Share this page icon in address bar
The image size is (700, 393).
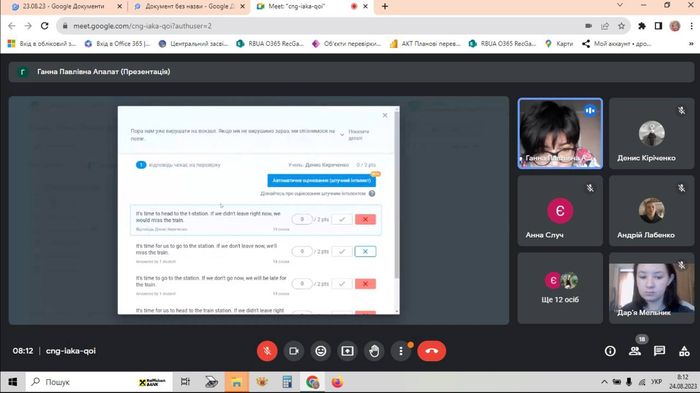[x=605, y=26]
